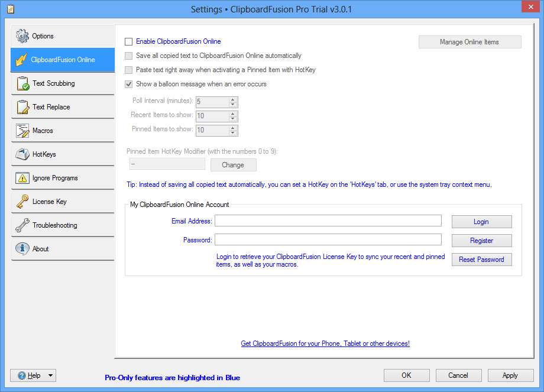544x392 pixels.
Task: Click the Recent Items to show field
Action: click(x=212, y=116)
